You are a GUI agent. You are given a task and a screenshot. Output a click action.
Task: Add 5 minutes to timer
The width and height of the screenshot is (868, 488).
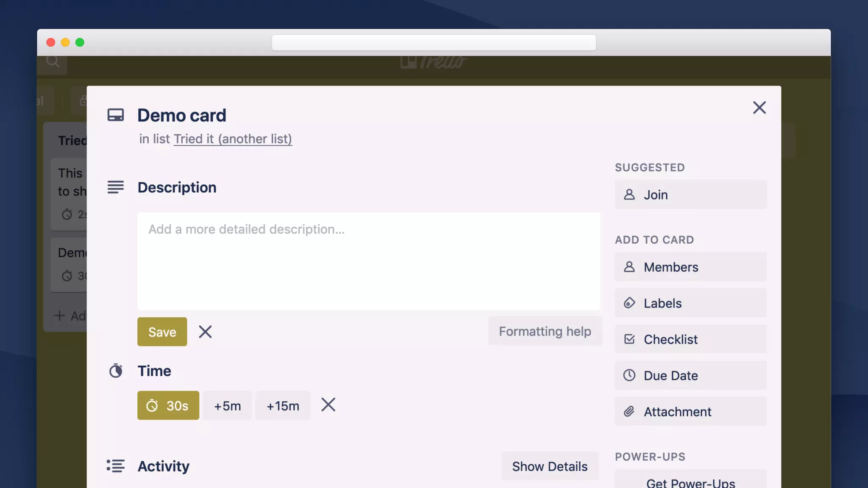[x=227, y=405]
